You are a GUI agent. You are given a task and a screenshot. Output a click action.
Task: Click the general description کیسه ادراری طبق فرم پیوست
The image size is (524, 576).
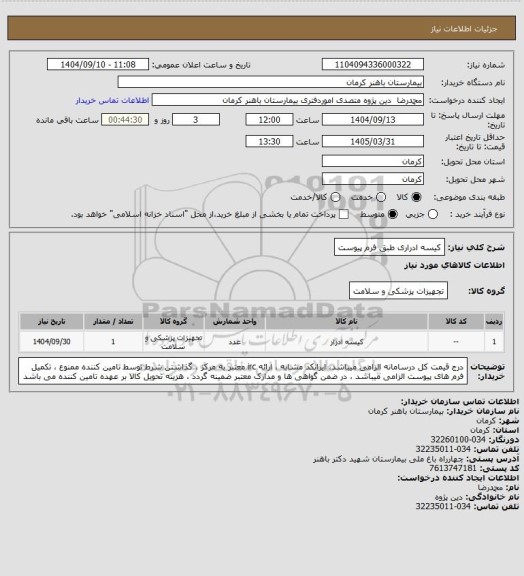[x=390, y=247]
